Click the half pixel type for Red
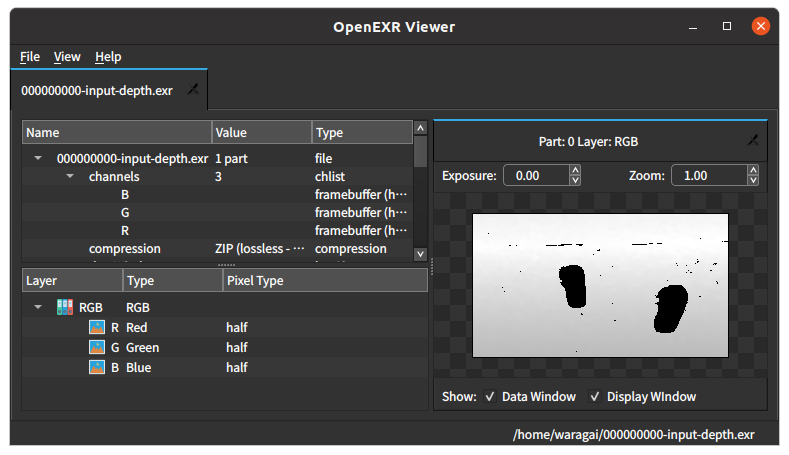789x455 pixels. (236, 328)
